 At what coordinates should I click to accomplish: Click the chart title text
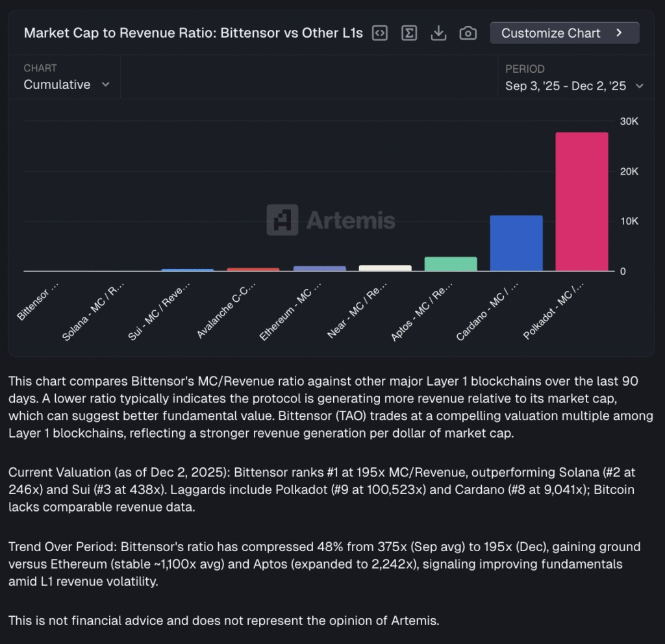(x=193, y=33)
